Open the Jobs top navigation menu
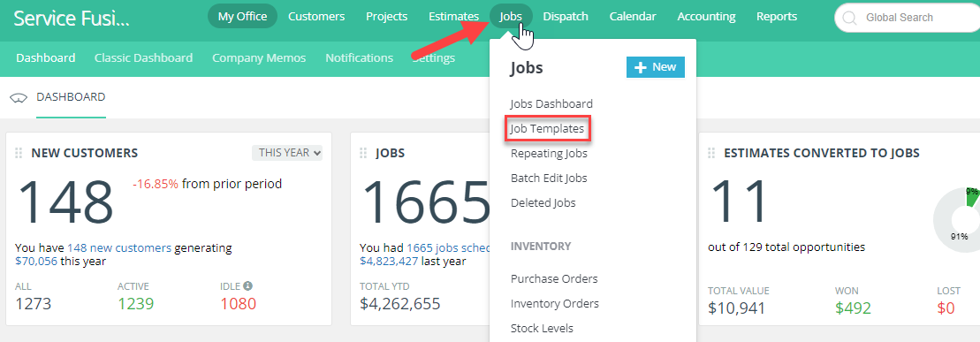 click(x=512, y=17)
